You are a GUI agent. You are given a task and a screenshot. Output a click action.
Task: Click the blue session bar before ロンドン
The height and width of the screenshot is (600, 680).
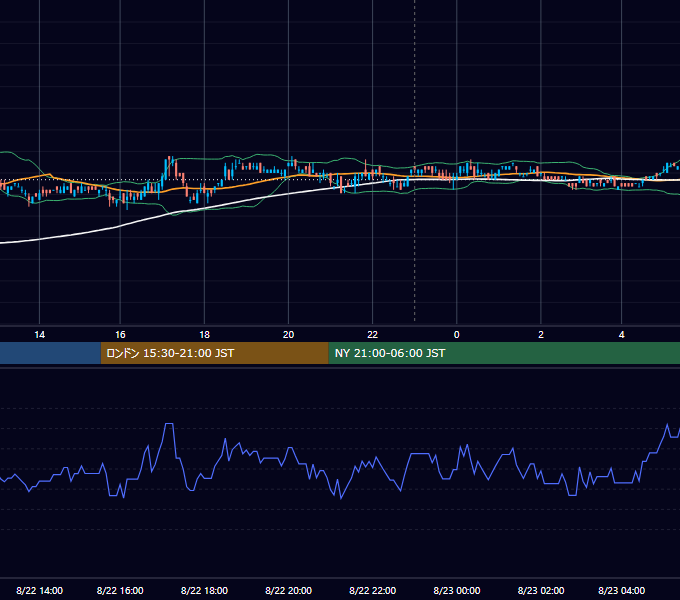pyautogui.click(x=50, y=353)
